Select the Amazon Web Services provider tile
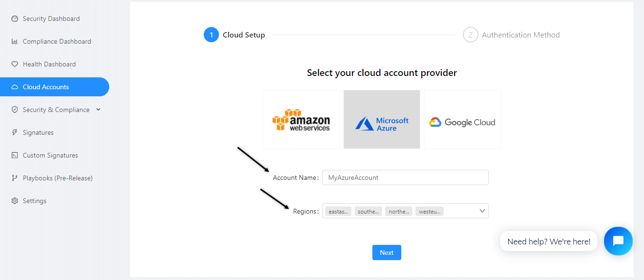 point(301,119)
